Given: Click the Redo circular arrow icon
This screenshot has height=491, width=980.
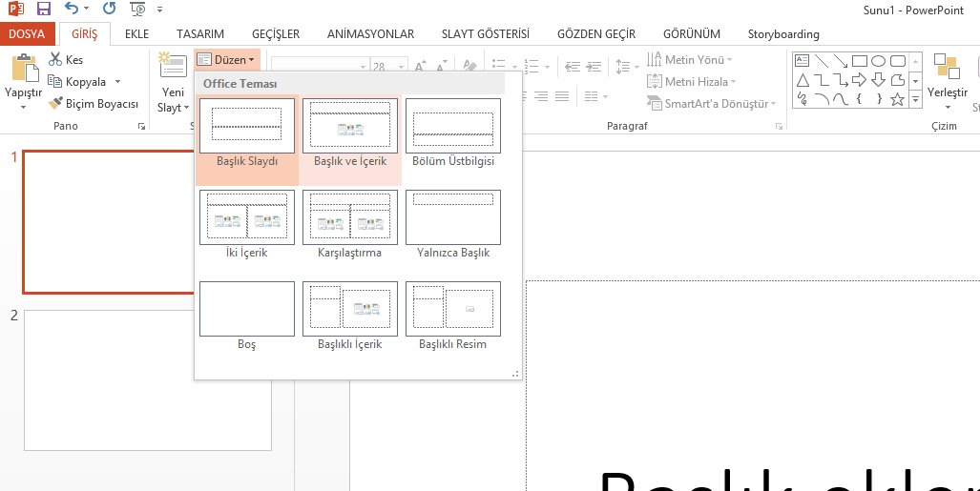Looking at the screenshot, I should pyautogui.click(x=110, y=9).
